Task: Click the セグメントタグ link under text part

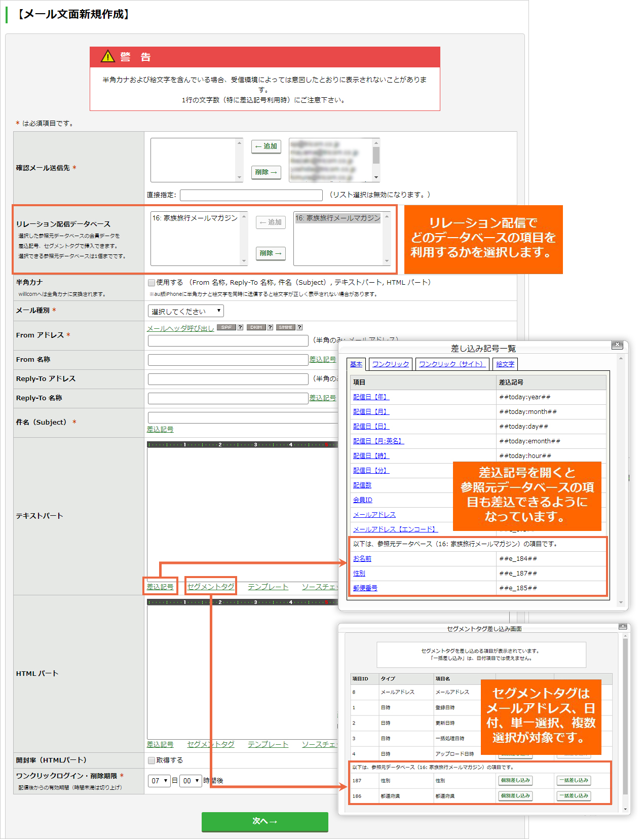Action: click(x=211, y=587)
